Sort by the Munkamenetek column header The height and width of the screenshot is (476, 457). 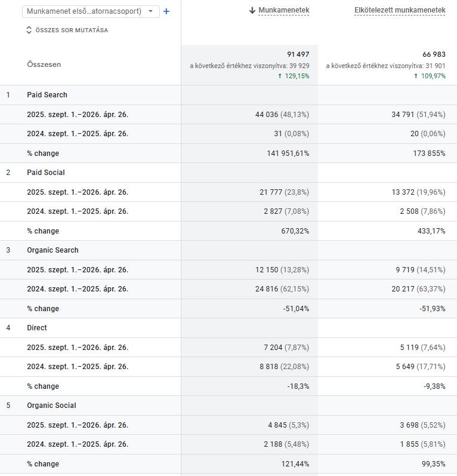point(283,10)
